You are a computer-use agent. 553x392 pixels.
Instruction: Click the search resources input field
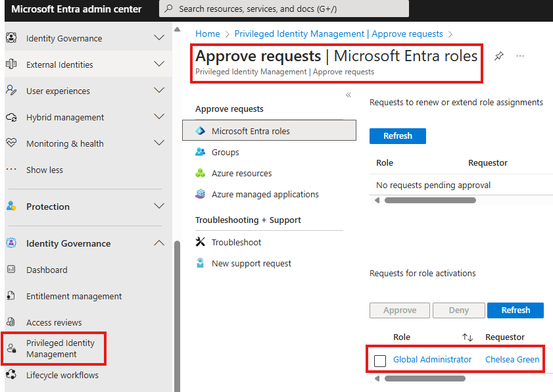tap(284, 9)
